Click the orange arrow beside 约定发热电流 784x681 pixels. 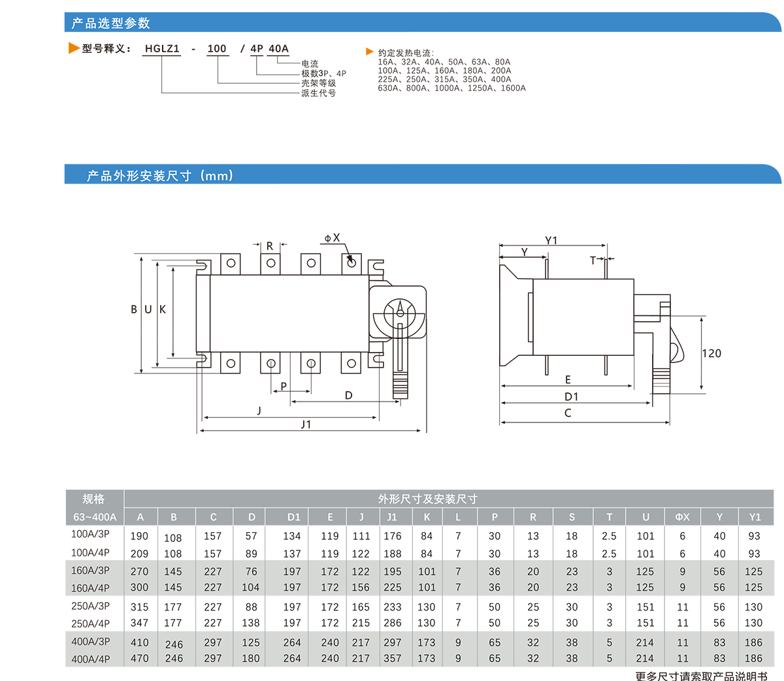click(x=370, y=52)
